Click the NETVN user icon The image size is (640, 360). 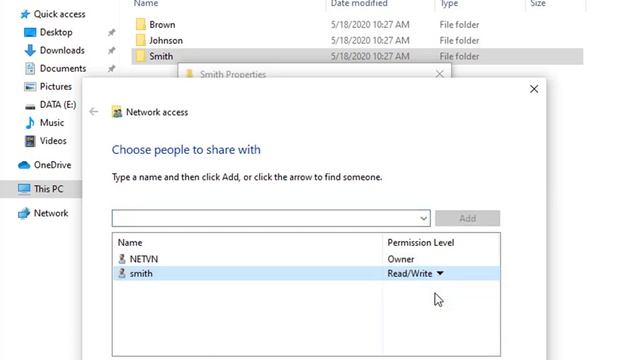(x=122, y=259)
